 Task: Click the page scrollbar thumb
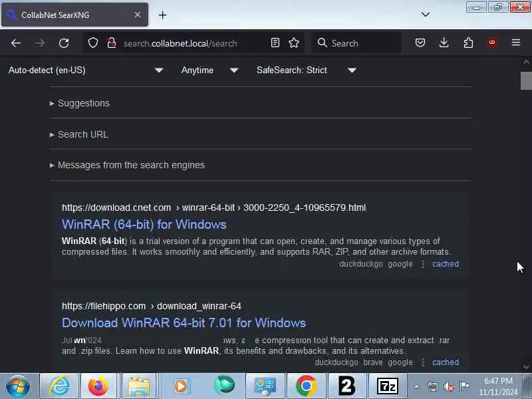coord(526,80)
